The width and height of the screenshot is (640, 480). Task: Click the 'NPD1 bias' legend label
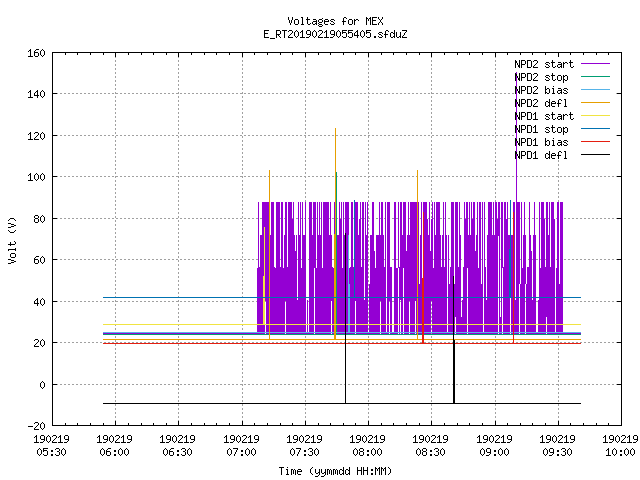541,142
